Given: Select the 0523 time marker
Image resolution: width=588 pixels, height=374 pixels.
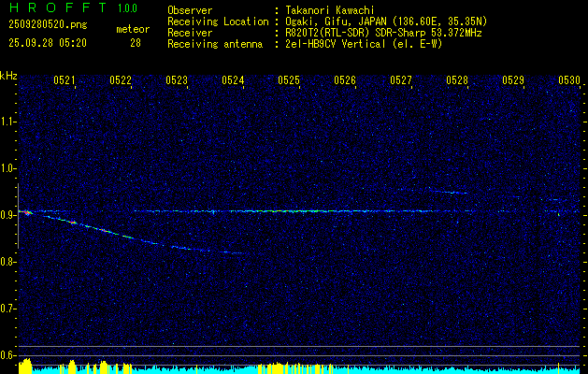Looking at the screenshot, I should pyautogui.click(x=177, y=80).
